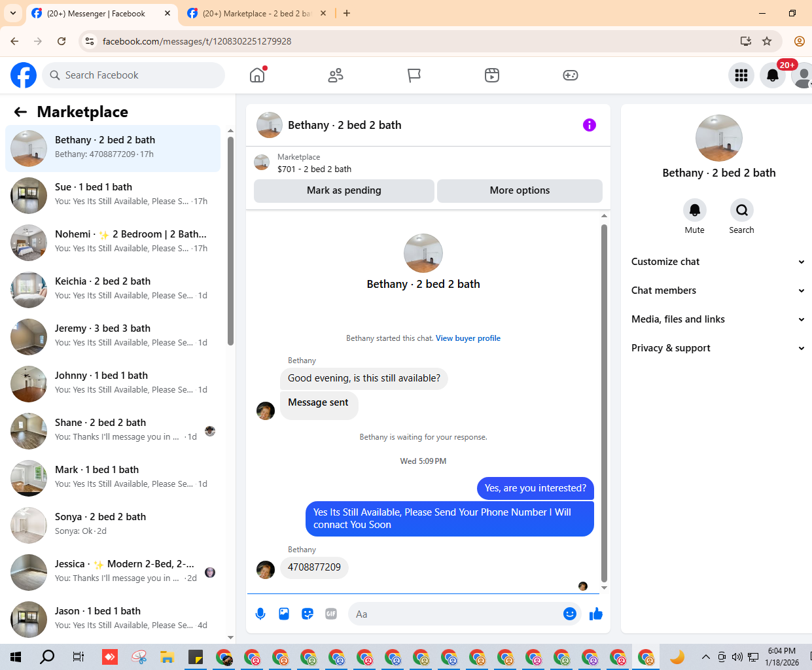The image size is (812, 670).
Task: Open Chrome tab search dropdown
Action: (12, 13)
